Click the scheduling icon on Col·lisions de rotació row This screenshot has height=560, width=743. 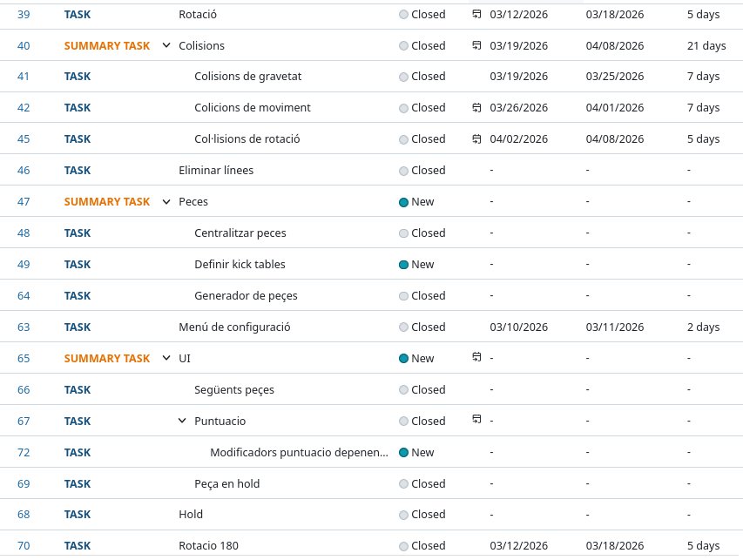(x=476, y=138)
